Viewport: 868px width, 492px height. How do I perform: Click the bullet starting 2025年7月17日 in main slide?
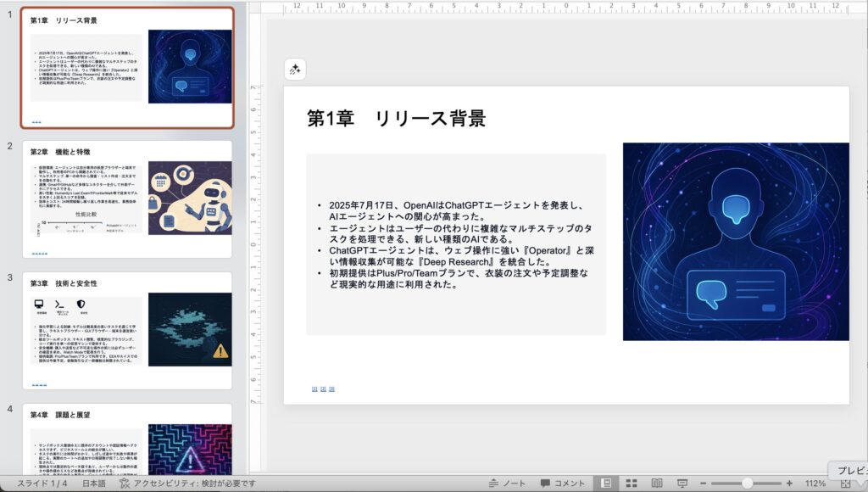click(x=457, y=210)
